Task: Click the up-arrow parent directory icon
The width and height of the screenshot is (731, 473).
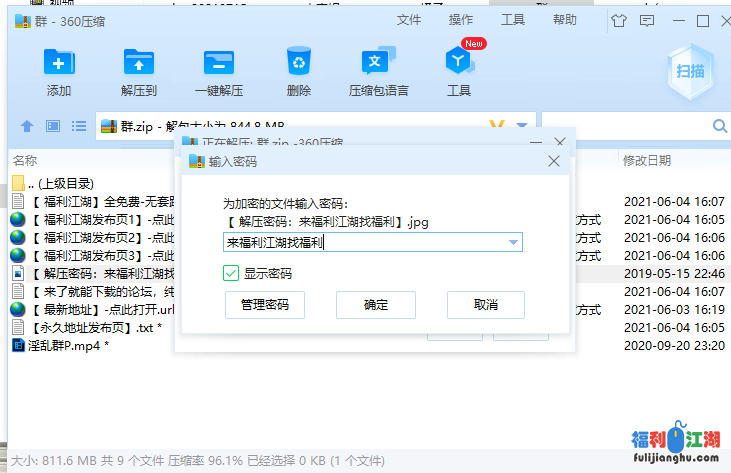Action: (x=27, y=126)
